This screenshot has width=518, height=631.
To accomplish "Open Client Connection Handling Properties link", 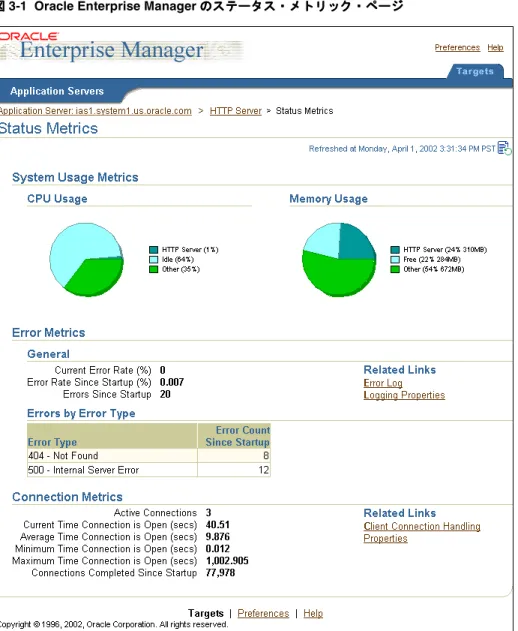I will pyautogui.click(x=421, y=532).
